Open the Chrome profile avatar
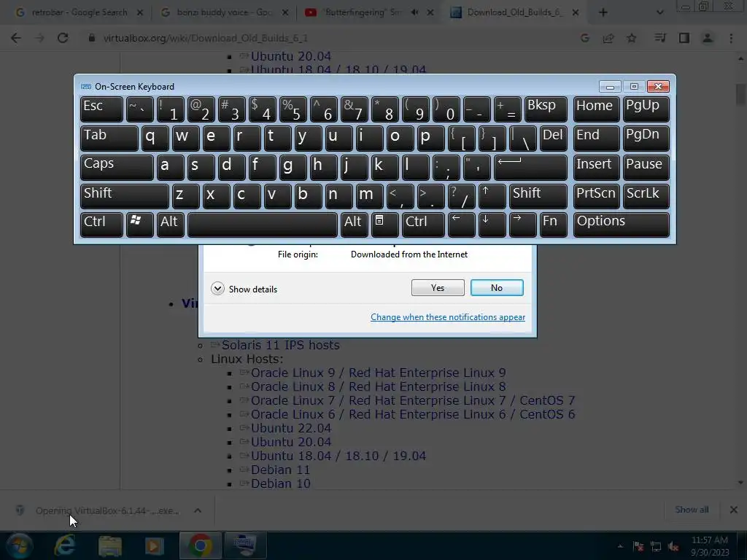 [x=708, y=38]
